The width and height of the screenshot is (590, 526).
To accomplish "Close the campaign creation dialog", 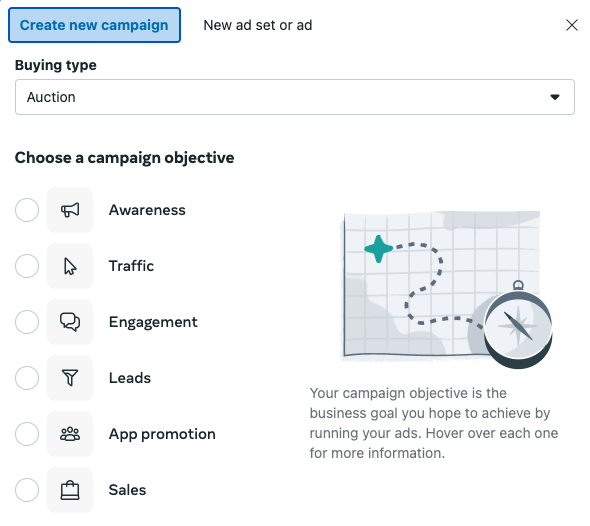I will pos(572,25).
